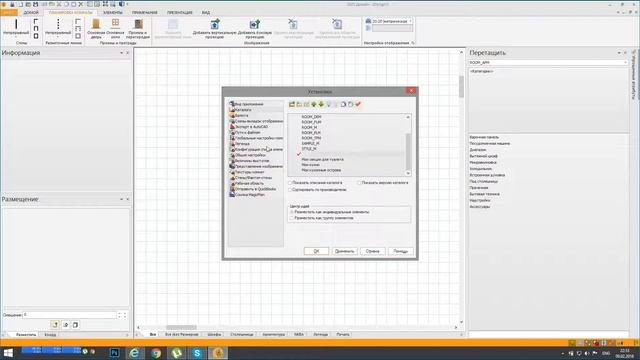Screen dimensions: 640x360
Task: Select the continuous layout line tool
Action: point(58,27)
